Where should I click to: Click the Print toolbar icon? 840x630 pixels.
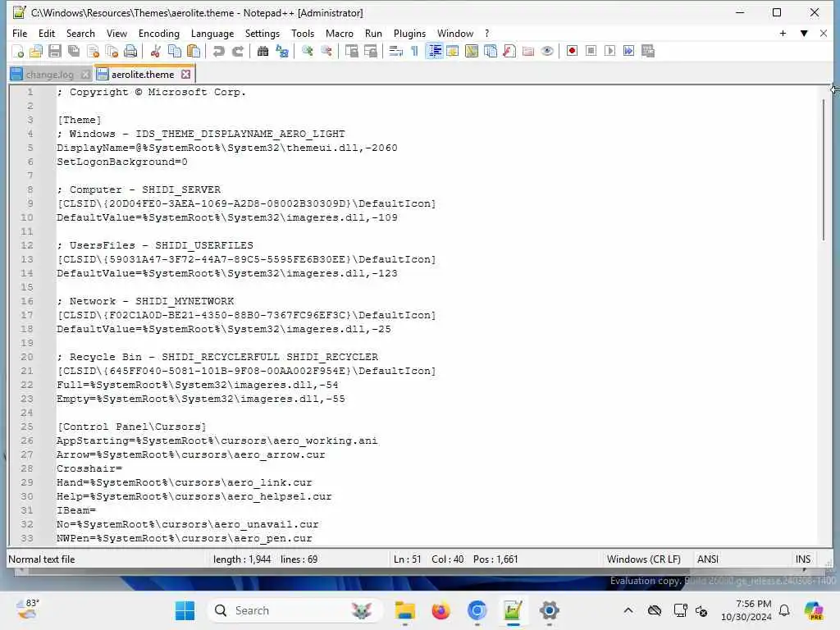(x=130, y=52)
